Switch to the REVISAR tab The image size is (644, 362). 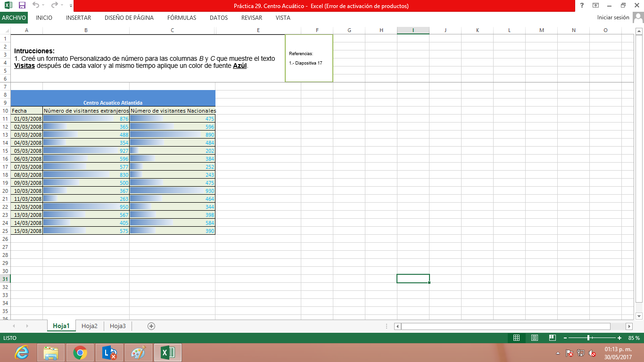[252, 18]
